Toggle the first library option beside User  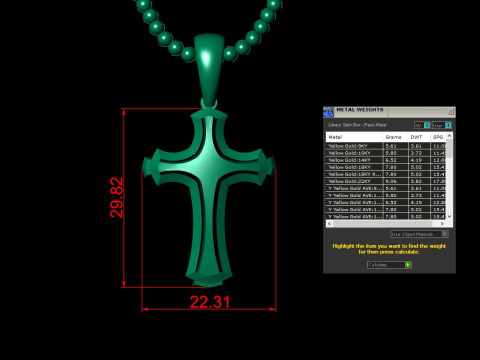click(x=422, y=125)
